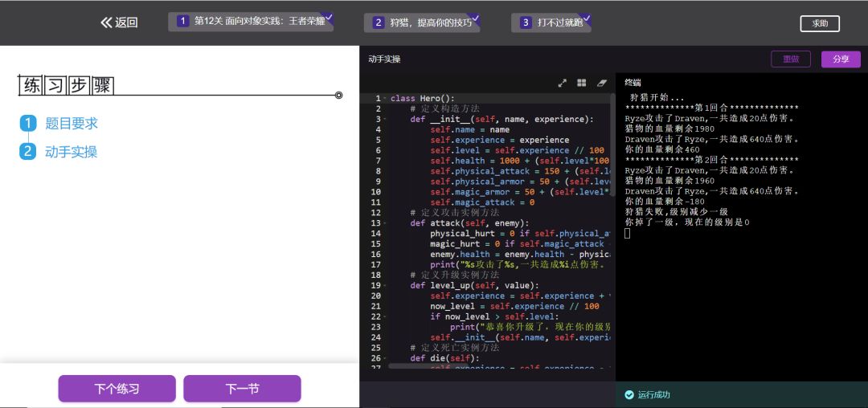Open tab 第12关 面向对象实践

tap(251, 22)
